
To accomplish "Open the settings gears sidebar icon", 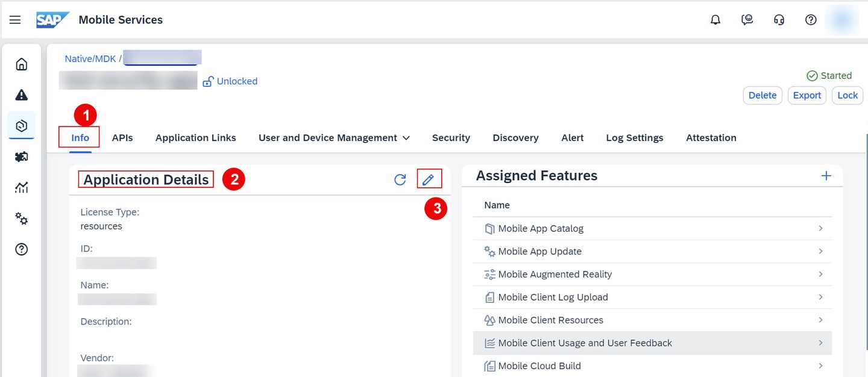I will click(x=22, y=219).
